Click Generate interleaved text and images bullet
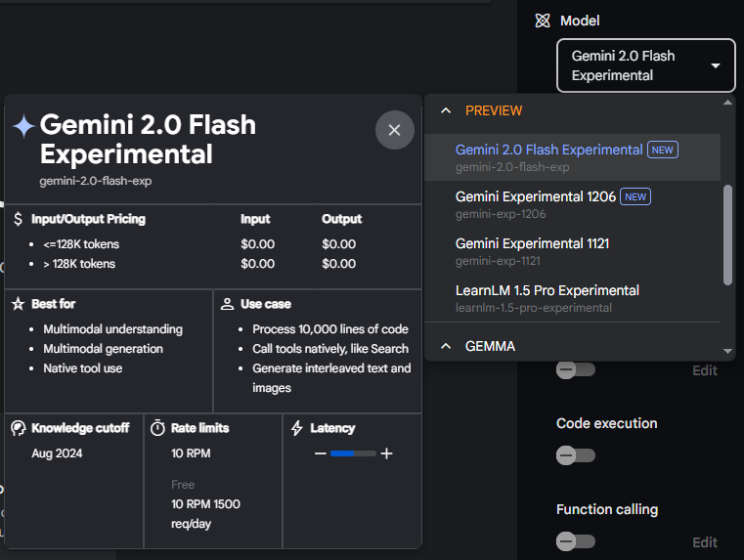 click(331, 378)
